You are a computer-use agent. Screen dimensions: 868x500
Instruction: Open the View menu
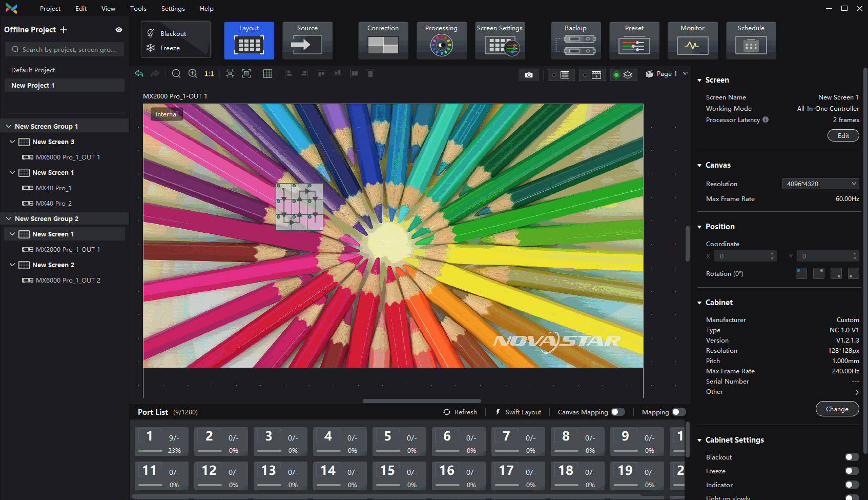(108, 8)
